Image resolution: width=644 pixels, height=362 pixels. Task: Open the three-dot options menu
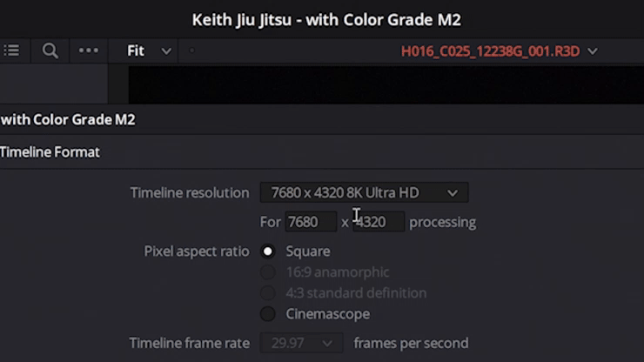point(88,50)
